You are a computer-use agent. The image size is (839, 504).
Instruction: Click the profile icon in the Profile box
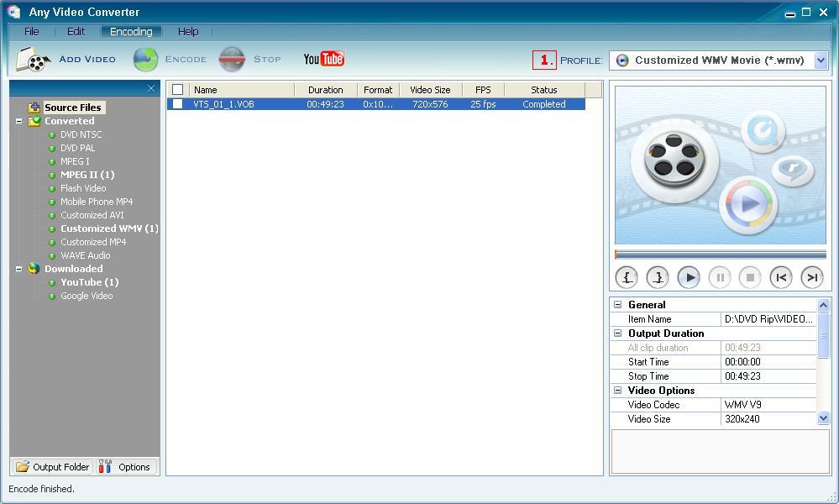coord(622,60)
